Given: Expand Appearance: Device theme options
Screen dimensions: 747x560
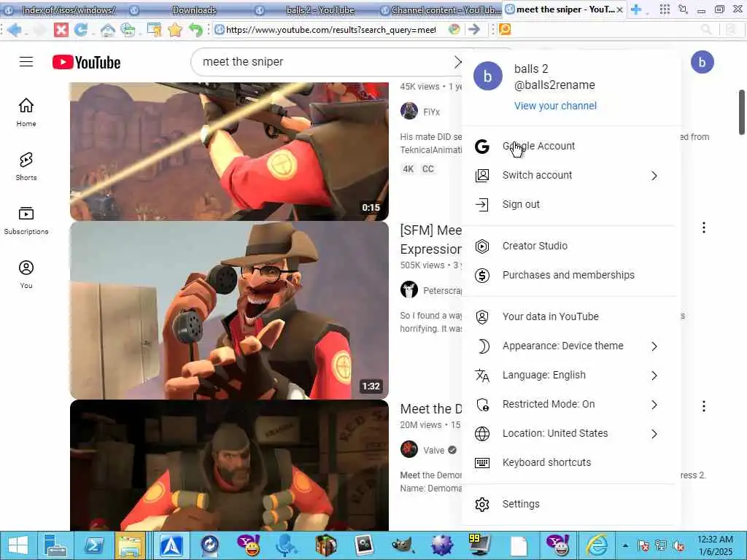Looking at the screenshot, I should coord(654,346).
